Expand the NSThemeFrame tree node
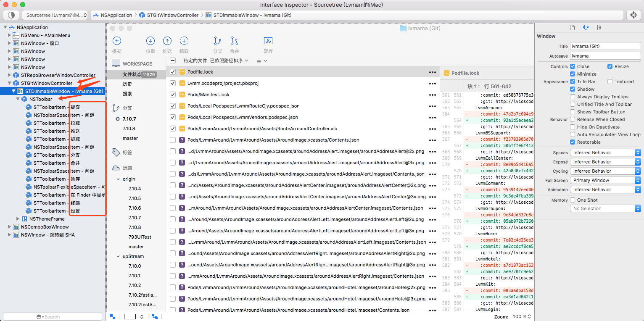644x321 pixels. [x=18, y=219]
